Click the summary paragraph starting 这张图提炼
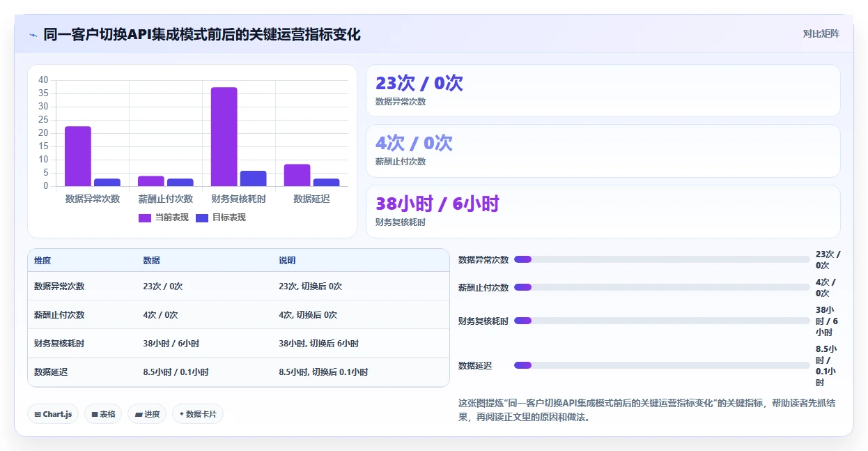Viewport: 868px width, 451px height. coord(647,410)
